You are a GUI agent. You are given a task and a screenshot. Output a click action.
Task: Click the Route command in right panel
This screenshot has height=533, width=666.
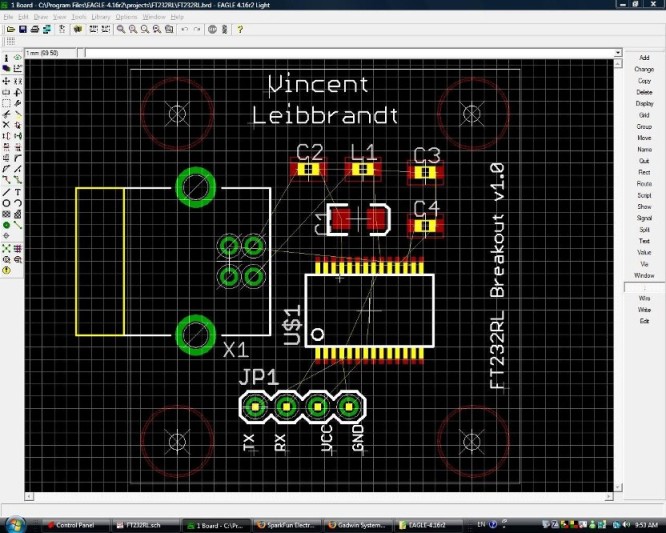644,183
